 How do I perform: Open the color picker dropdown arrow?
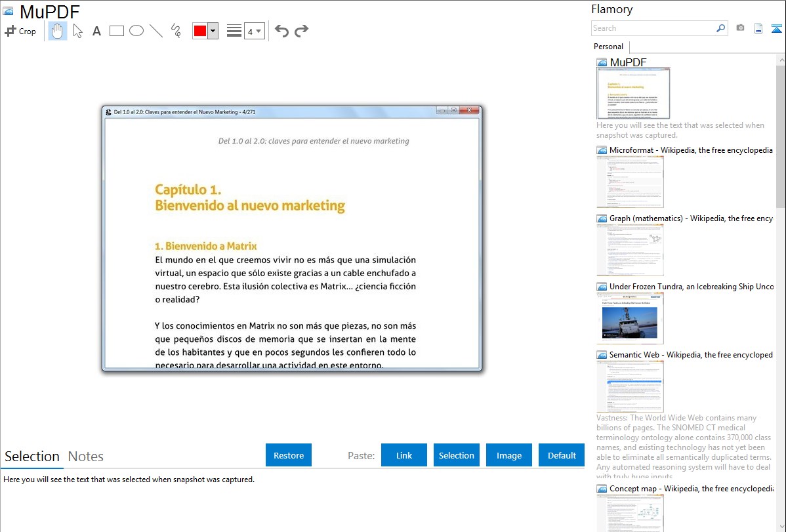point(213,31)
